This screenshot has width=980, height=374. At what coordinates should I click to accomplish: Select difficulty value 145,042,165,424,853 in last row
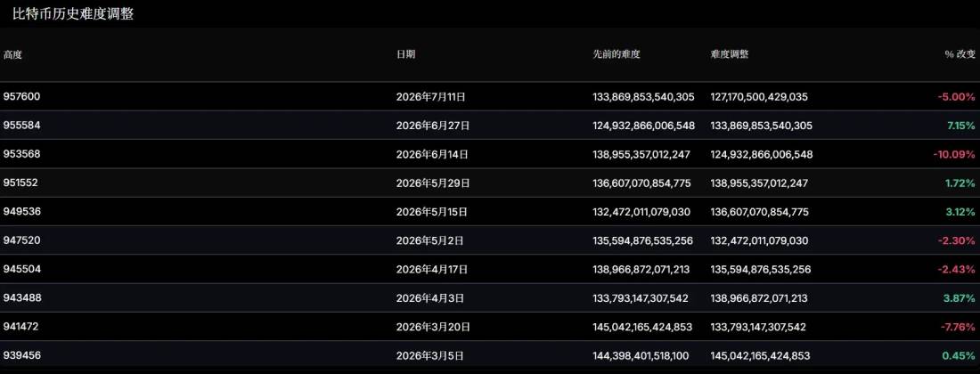click(x=760, y=355)
